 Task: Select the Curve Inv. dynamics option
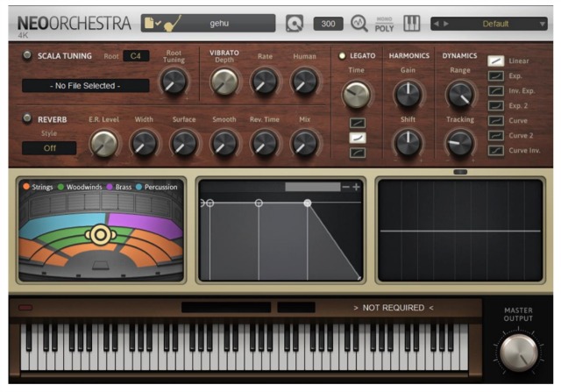496,150
